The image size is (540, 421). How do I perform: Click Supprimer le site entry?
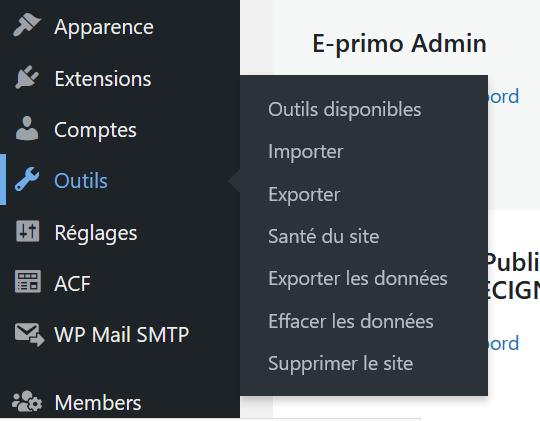341,363
